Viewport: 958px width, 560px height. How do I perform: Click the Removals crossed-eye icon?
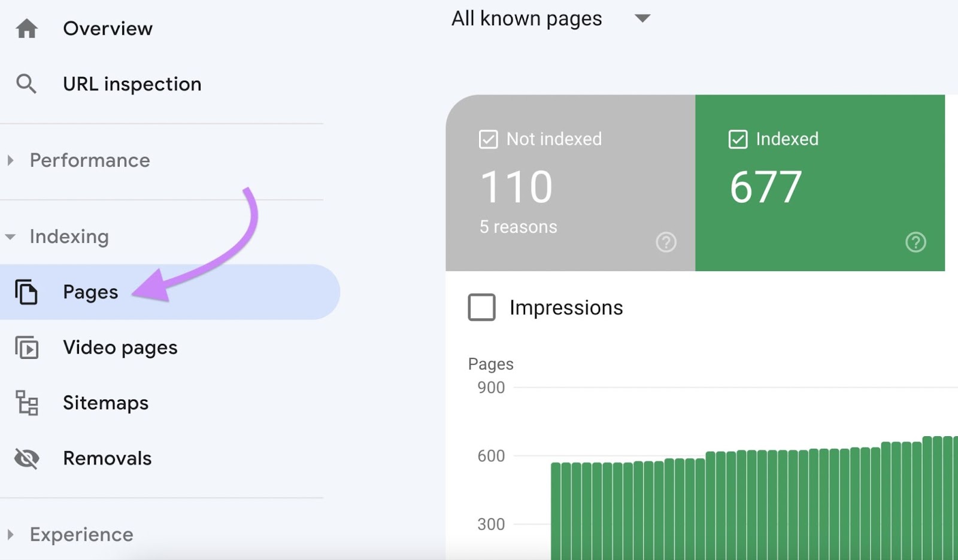(27, 458)
